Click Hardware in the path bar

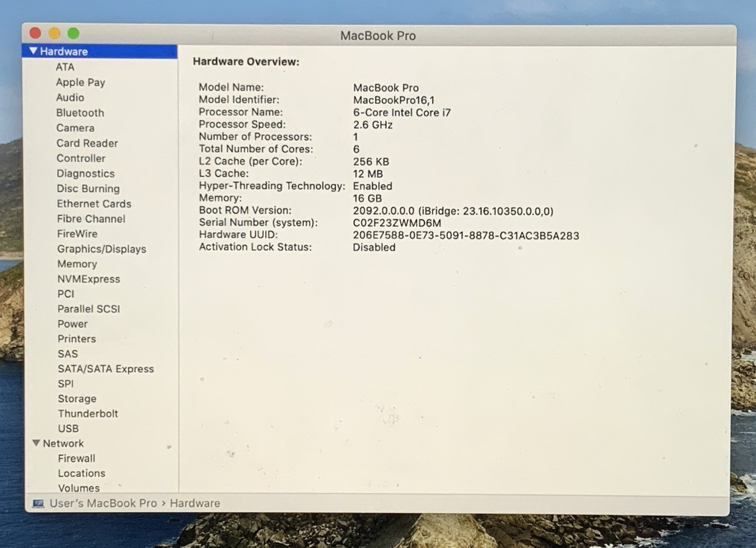click(x=195, y=504)
